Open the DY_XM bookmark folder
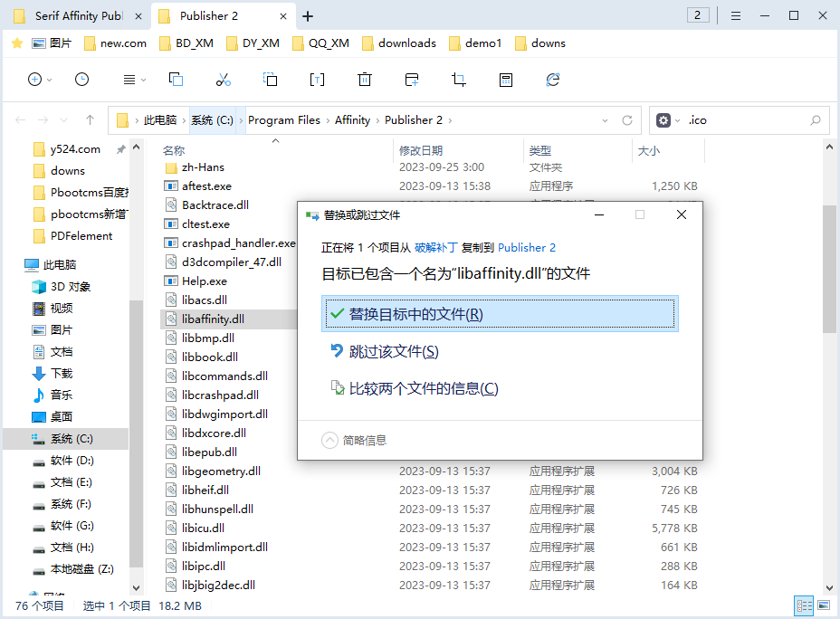This screenshot has height=619, width=840. tap(253, 43)
